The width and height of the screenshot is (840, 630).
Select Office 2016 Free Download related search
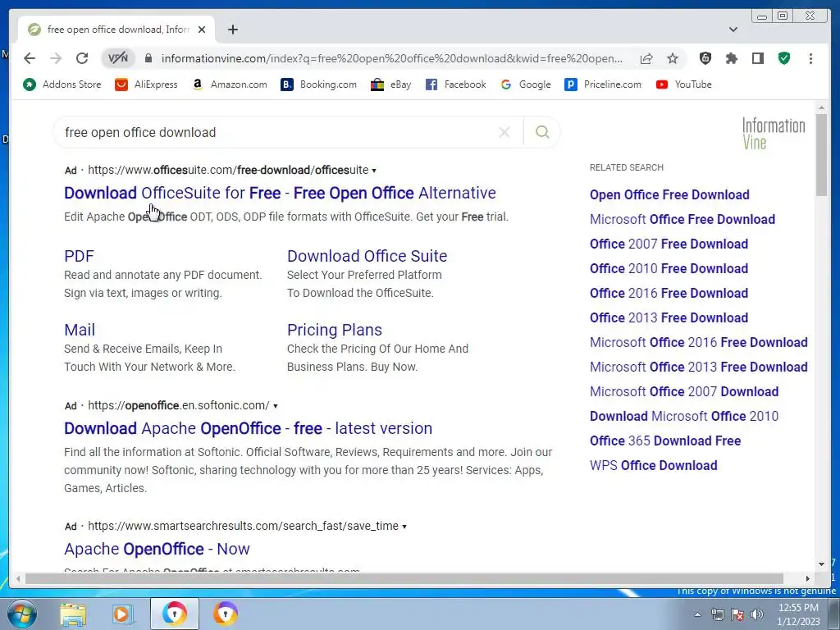pyautogui.click(x=669, y=294)
